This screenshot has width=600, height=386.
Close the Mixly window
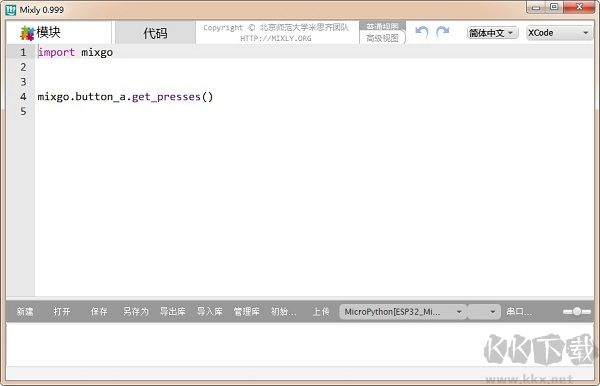pyautogui.click(x=579, y=7)
